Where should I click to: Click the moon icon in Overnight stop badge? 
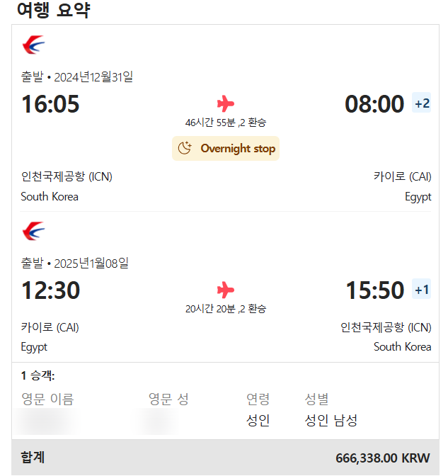click(x=185, y=148)
